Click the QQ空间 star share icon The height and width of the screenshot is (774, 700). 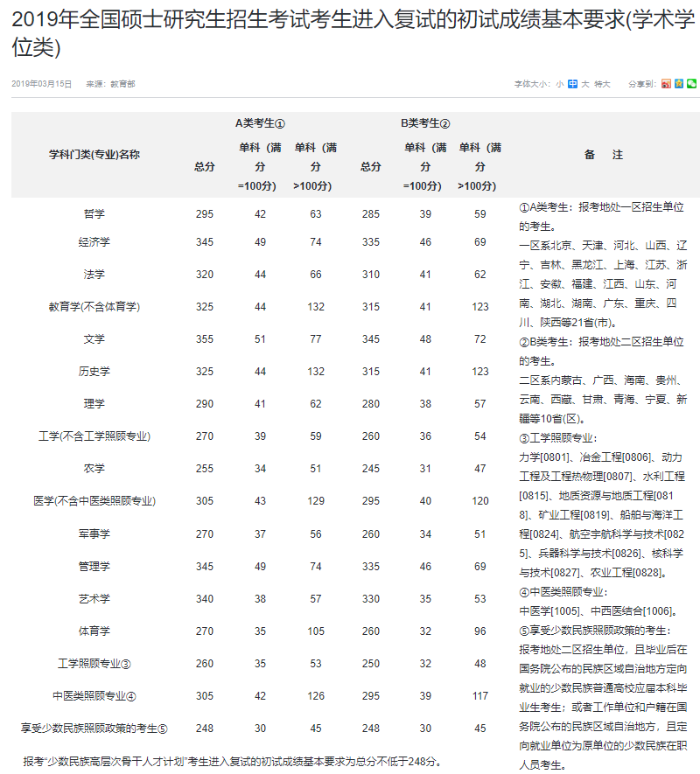coord(680,81)
